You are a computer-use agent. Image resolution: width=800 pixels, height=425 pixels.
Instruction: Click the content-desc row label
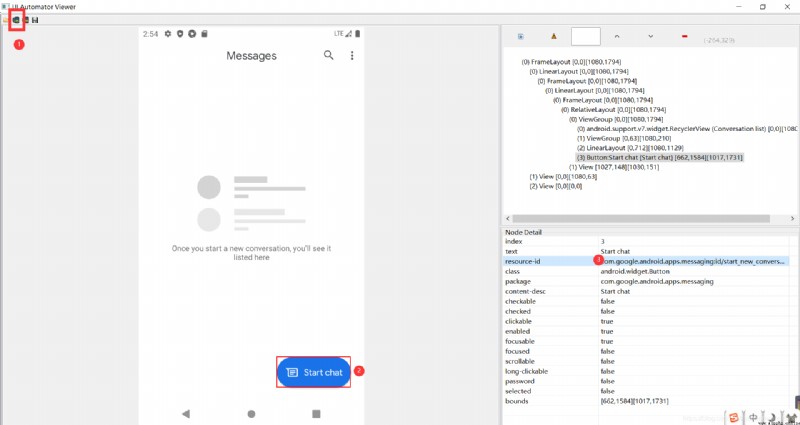(x=526, y=291)
